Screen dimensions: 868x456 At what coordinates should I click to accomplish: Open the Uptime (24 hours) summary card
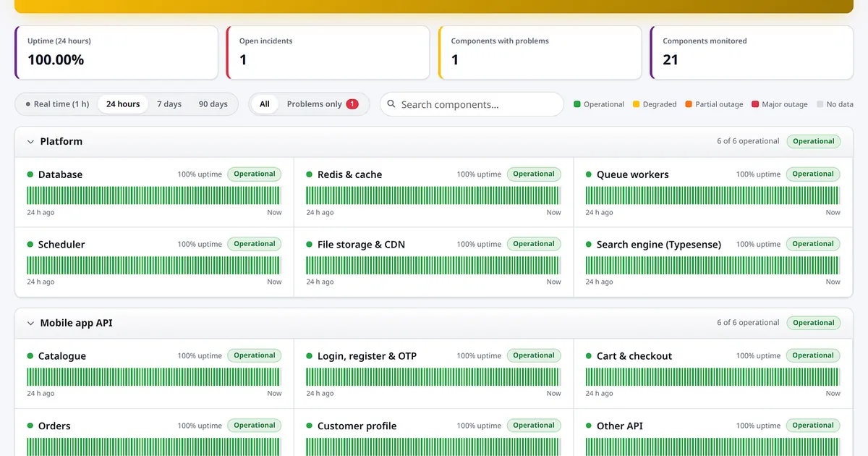(116, 53)
